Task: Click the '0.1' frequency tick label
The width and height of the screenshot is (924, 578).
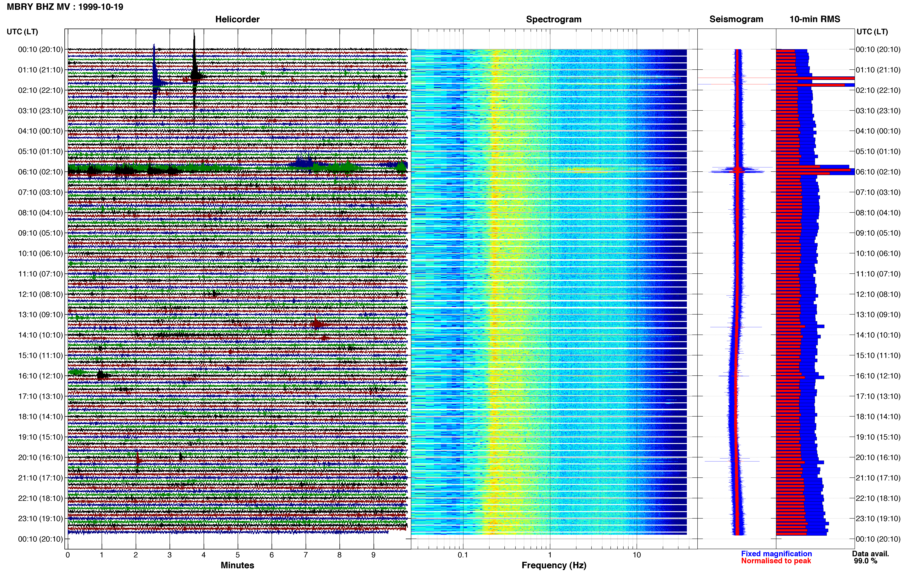Action: (x=463, y=555)
